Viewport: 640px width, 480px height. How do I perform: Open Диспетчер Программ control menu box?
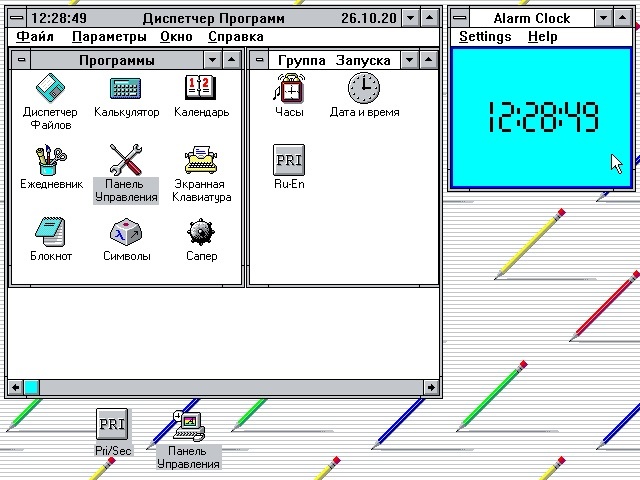pos(17,18)
